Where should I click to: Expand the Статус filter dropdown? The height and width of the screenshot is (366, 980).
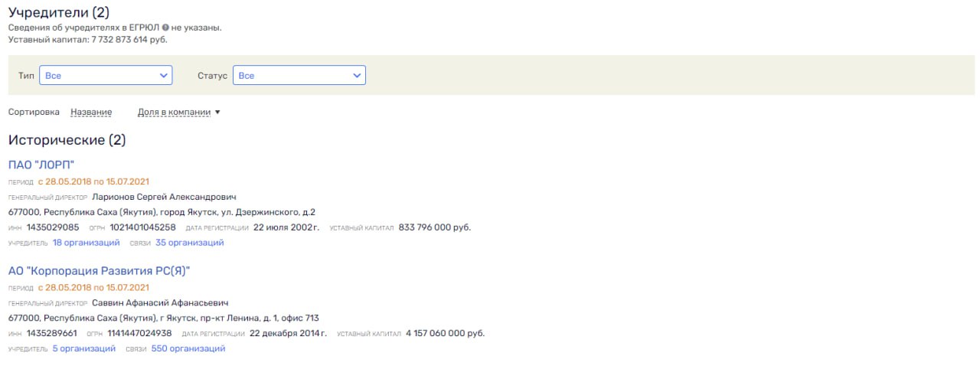tap(299, 75)
